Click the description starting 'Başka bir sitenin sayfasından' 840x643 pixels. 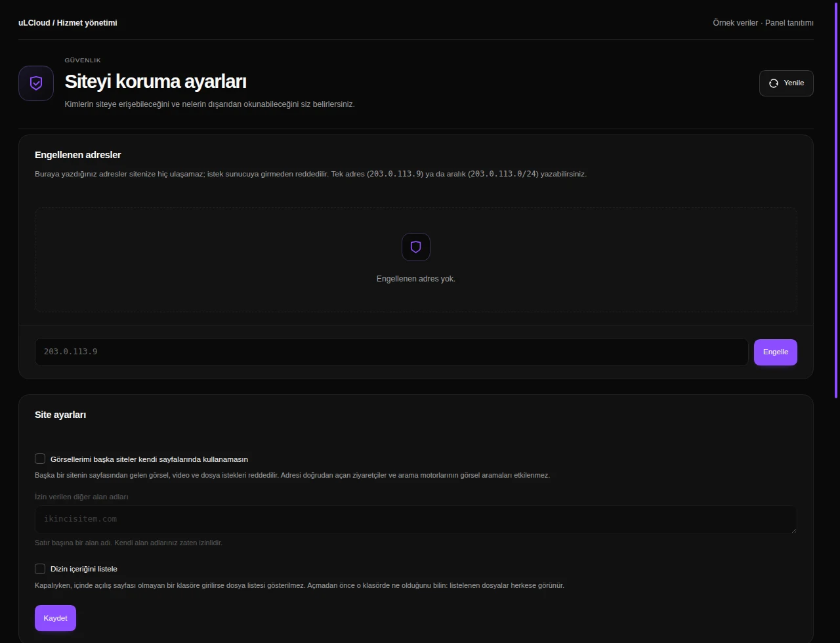tap(292, 475)
